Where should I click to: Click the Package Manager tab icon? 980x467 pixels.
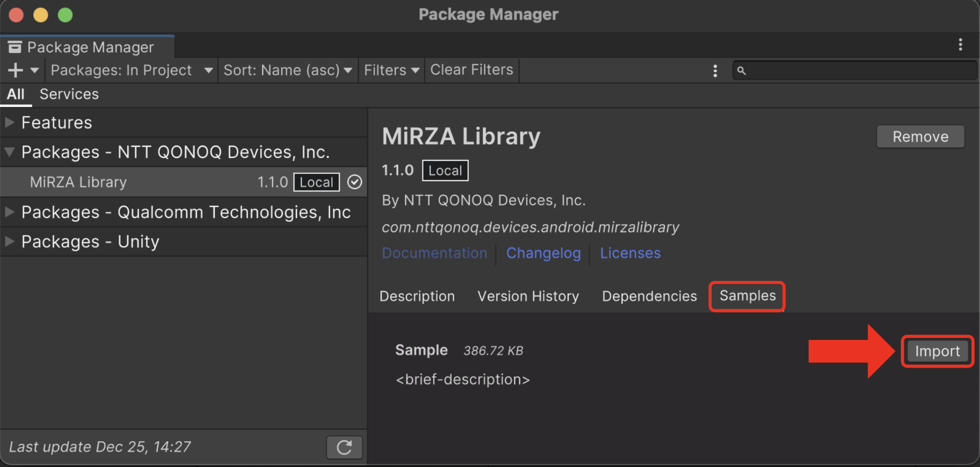point(15,47)
